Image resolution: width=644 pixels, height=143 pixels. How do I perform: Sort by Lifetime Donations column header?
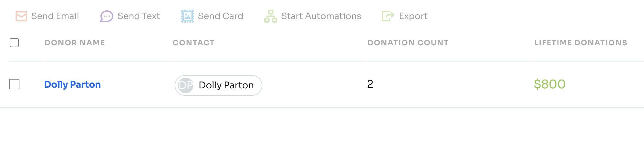581,43
